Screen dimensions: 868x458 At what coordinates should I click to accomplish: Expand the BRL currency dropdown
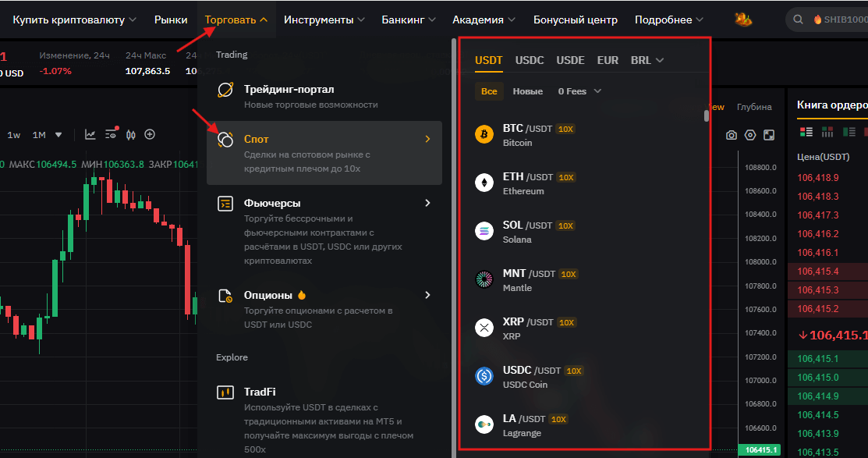tap(647, 60)
